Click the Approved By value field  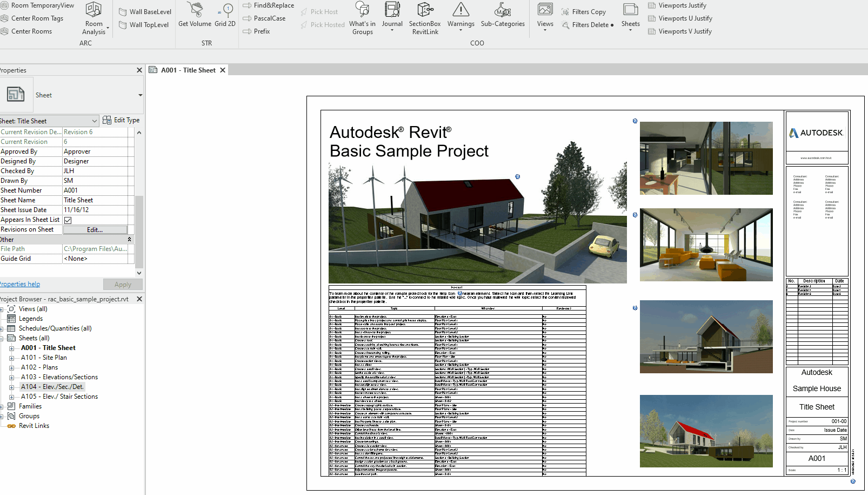(95, 151)
